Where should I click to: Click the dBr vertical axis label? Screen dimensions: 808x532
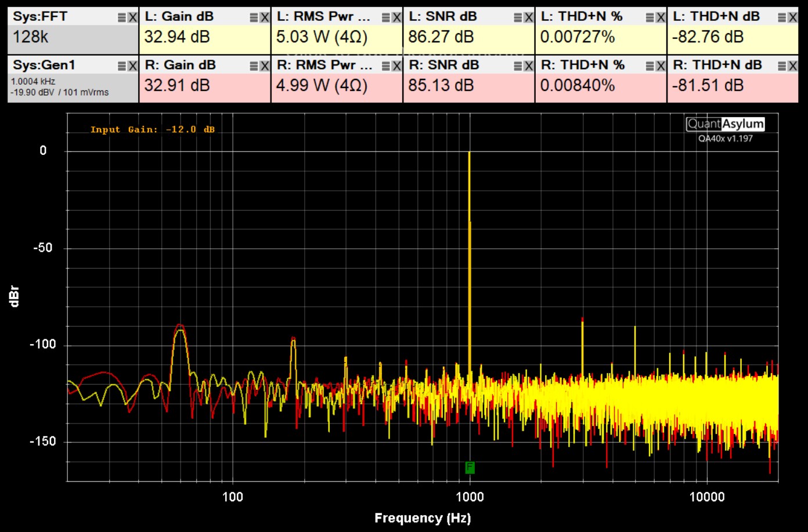(15, 296)
